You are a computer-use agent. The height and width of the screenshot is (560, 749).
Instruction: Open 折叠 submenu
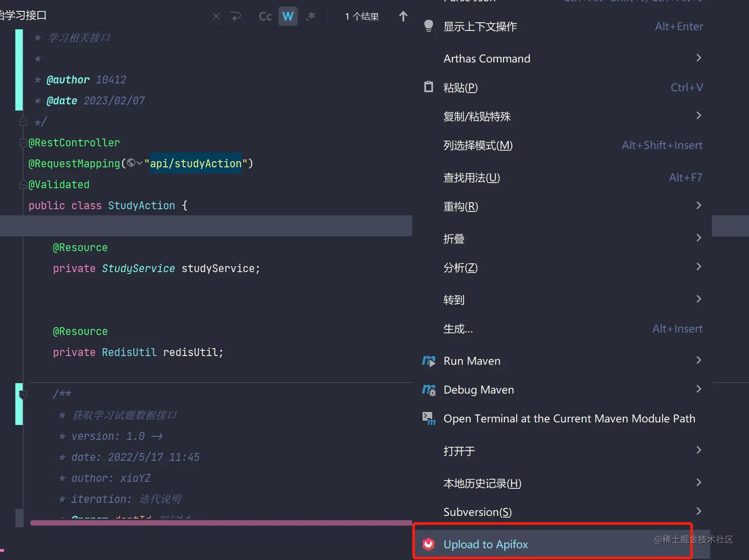point(562,239)
